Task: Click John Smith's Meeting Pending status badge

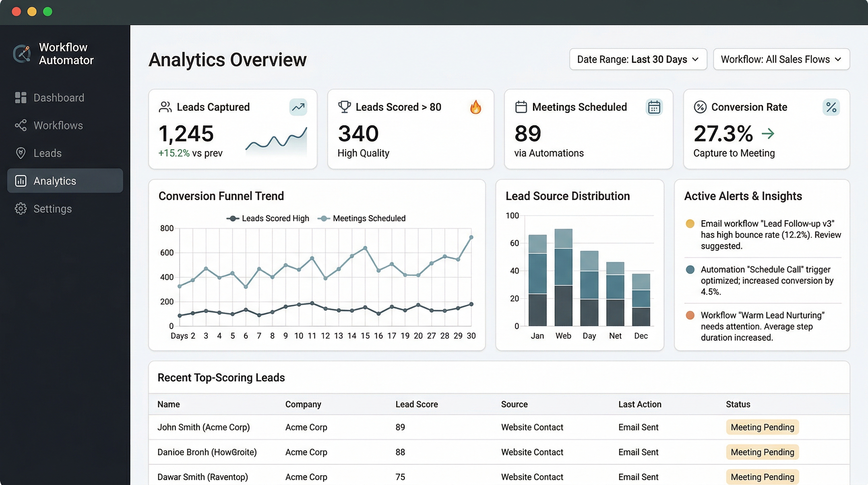Action: pos(762,427)
